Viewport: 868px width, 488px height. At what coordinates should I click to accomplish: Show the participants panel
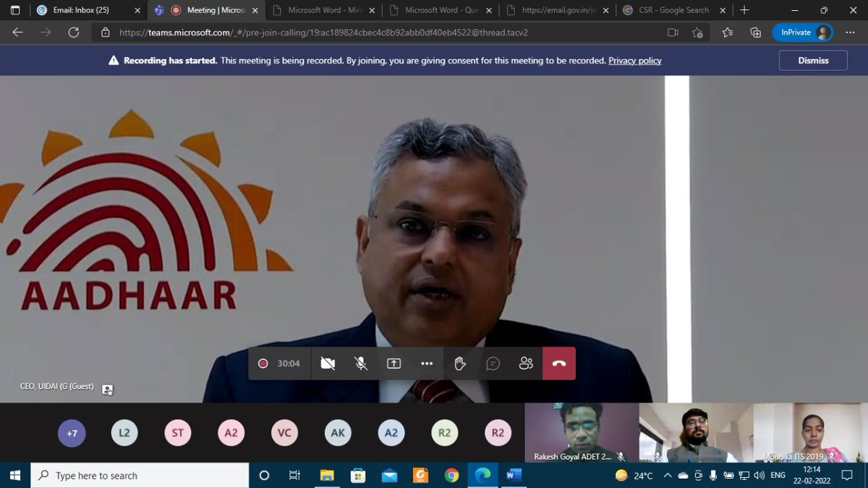[526, 363]
